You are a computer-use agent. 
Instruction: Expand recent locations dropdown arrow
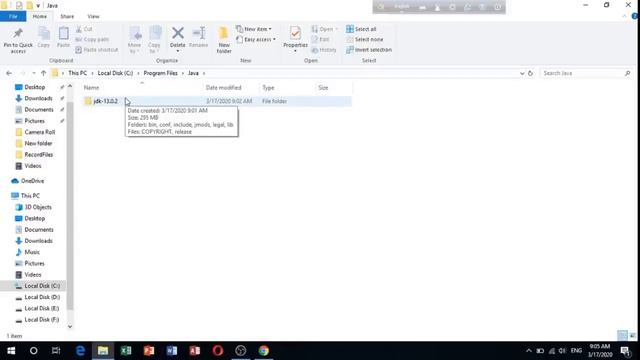point(33,73)
